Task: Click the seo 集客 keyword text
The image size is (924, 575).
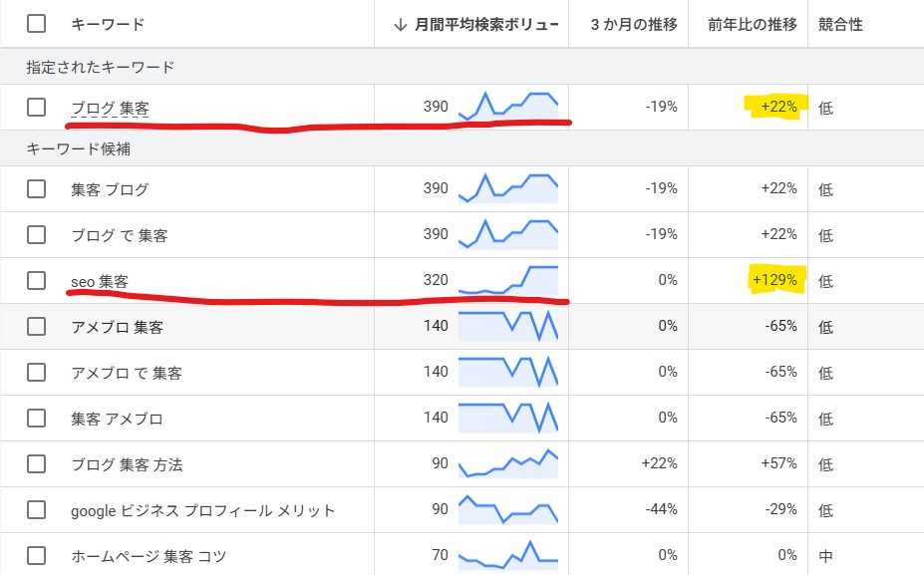Action: coord(99,281)
